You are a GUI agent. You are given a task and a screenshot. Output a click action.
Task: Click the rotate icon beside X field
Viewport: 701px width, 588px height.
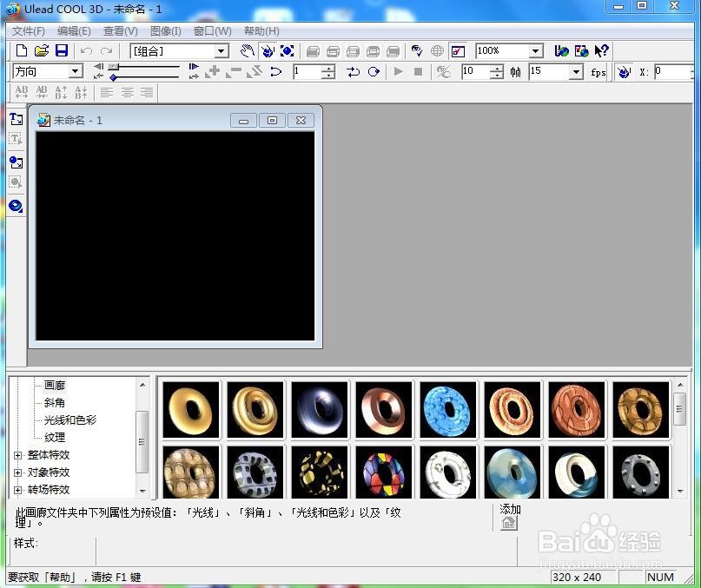624,71
